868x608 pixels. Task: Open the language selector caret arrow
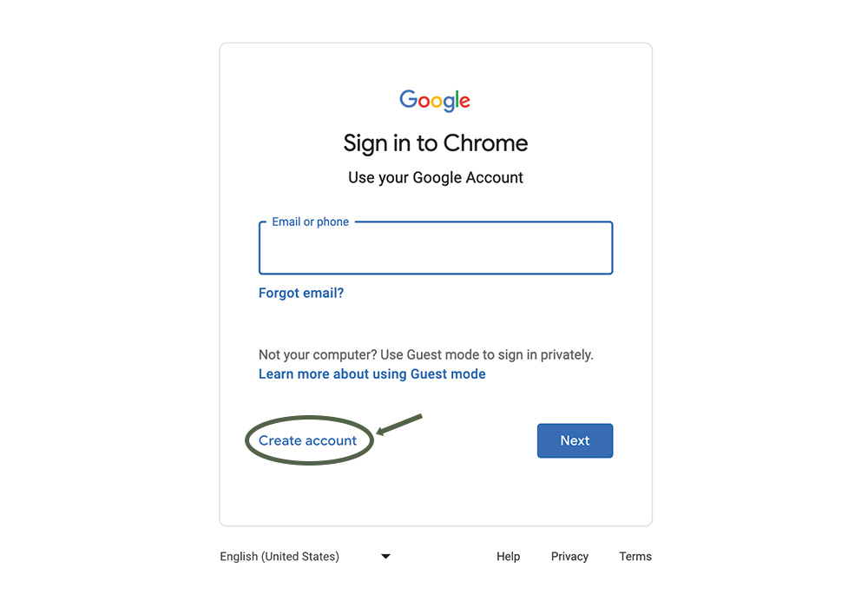pos(386,557)
